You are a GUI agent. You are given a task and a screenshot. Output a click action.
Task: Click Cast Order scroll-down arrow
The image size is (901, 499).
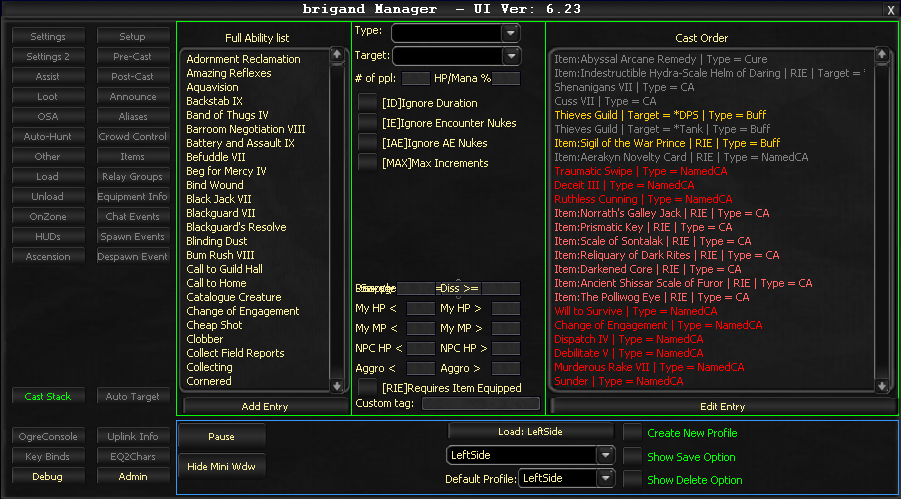click(881, 385)
